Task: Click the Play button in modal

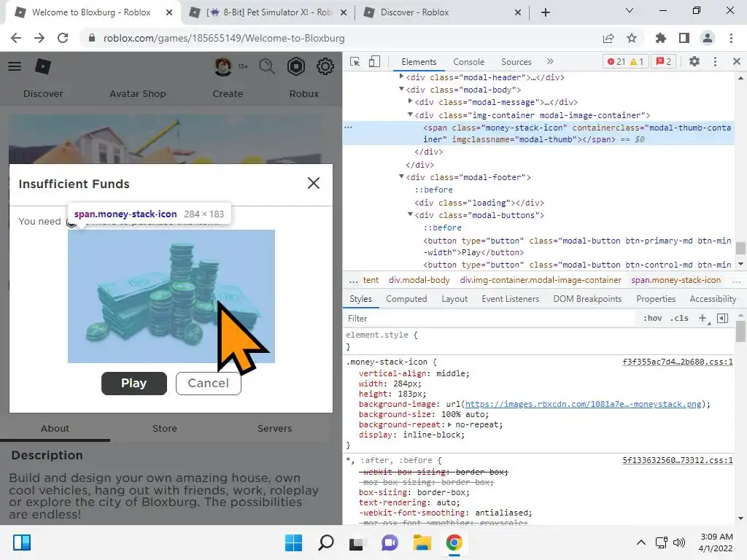Action: [x=134, y=384]
